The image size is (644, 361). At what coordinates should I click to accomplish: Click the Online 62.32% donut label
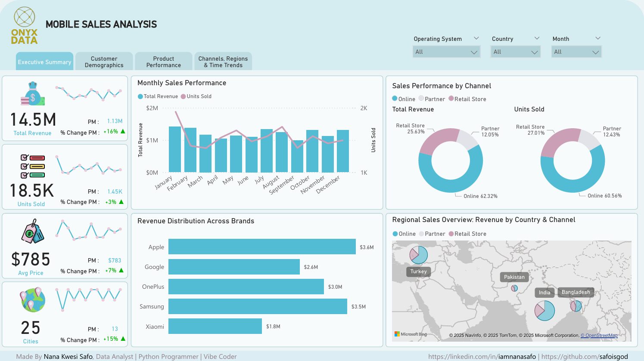(480, 196)
